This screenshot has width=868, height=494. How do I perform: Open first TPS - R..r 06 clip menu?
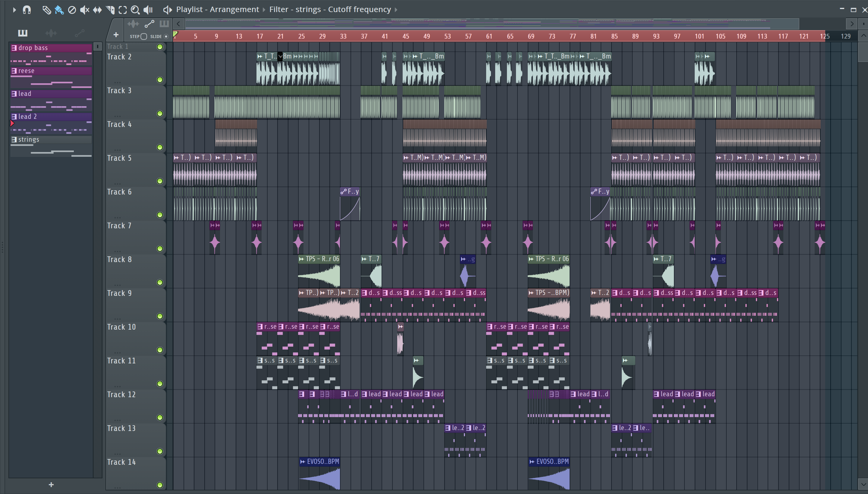301,259
